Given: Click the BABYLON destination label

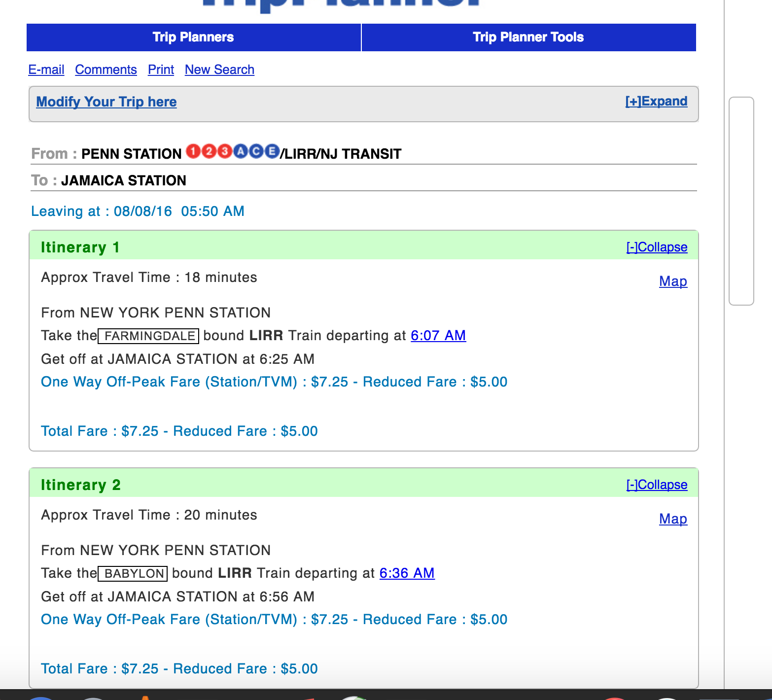Looking at the screenshot, I should 133,574.
